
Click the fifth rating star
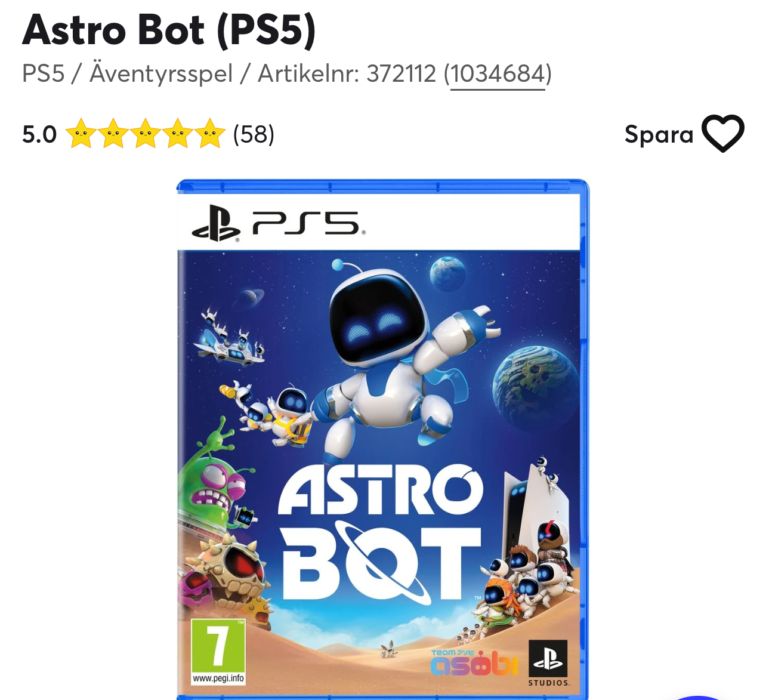pos(209,133)
